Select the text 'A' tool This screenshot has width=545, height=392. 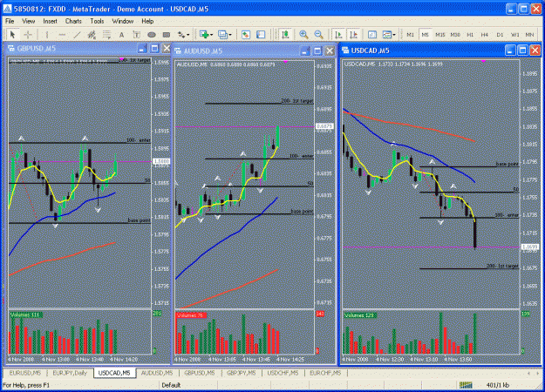(121, 34)
